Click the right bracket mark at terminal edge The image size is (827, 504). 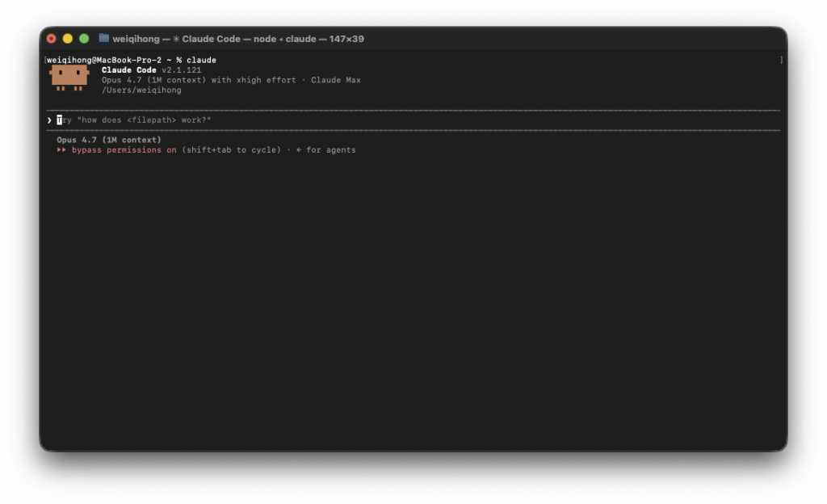(x=781, y=60)
